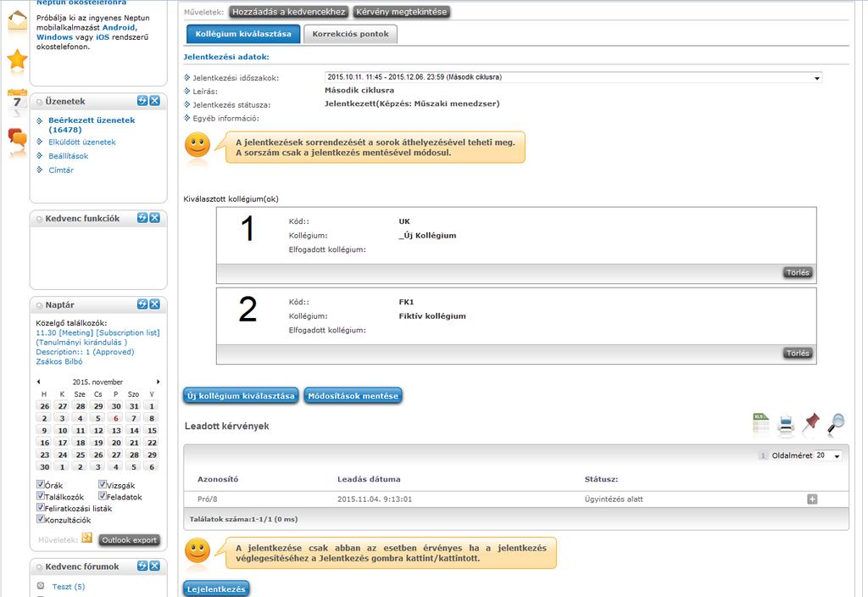The width and height of the screenshot is (868, 597).
Task: Select November 18 in the calendar
Action: [x=81, y=443]
